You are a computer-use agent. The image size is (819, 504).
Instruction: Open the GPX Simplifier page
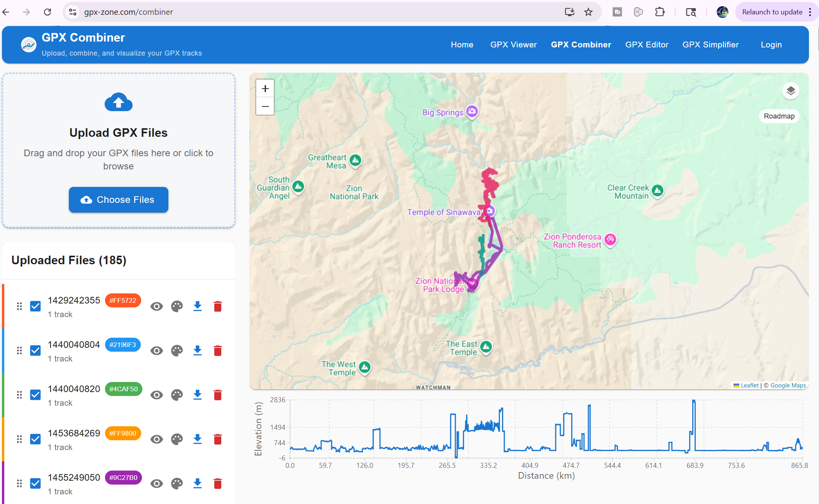click(710, 45)
